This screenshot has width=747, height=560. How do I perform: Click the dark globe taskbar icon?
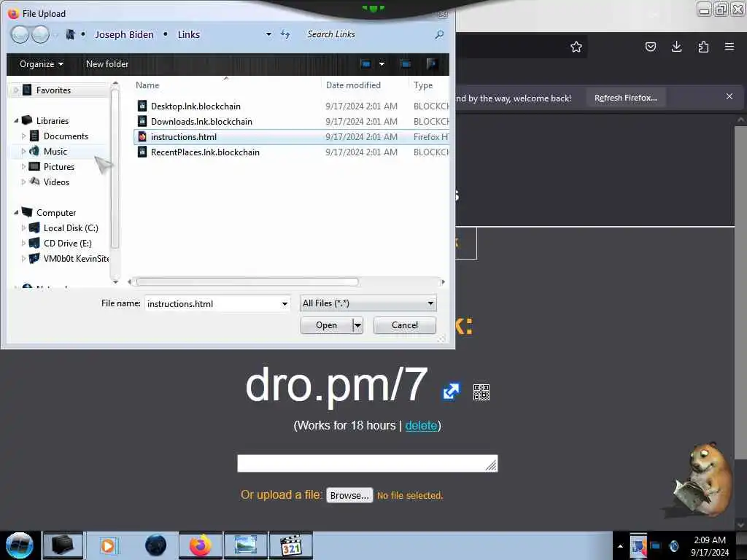coord(156,545)
